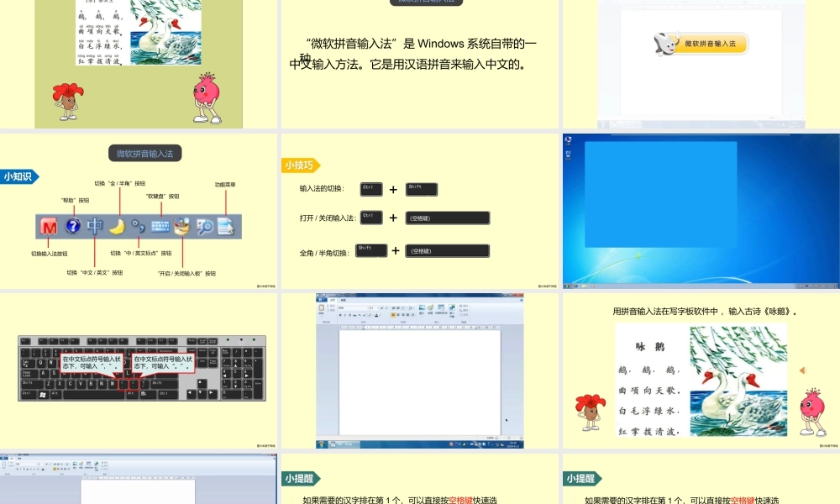
Task: Open the input pad (输入板) icon
Action: 181,226
